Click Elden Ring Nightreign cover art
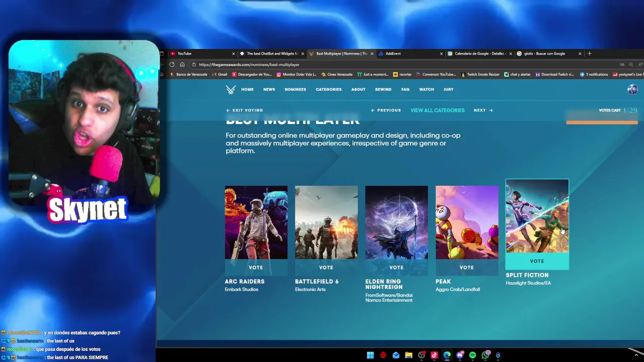 point(396,223)
